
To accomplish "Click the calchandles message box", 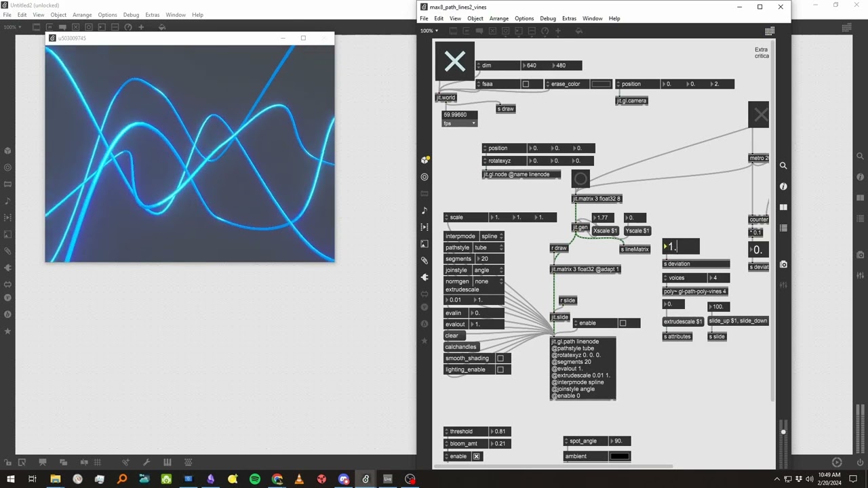I will tap(461, 347).
